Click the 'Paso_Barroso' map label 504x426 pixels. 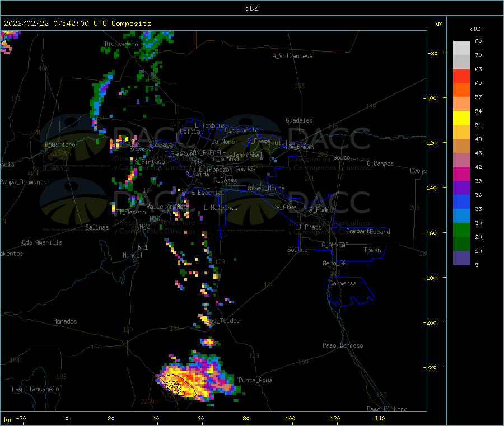coord(343,345)
